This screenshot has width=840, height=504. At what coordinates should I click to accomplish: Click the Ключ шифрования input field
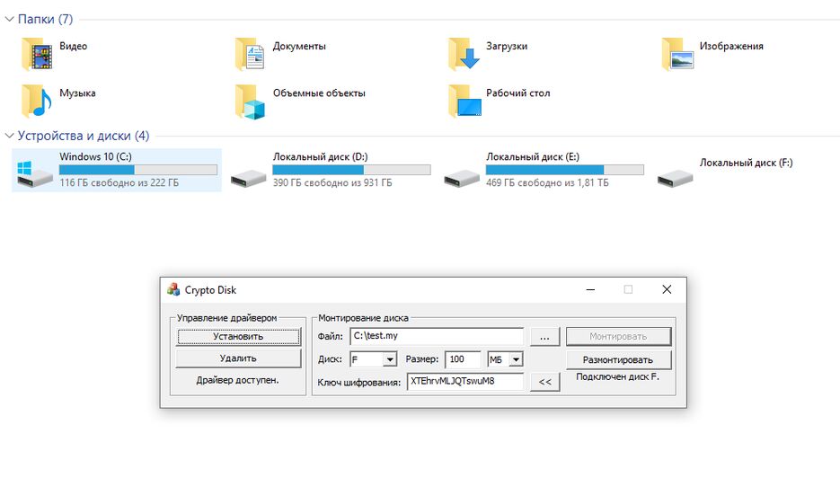[465, 381]
